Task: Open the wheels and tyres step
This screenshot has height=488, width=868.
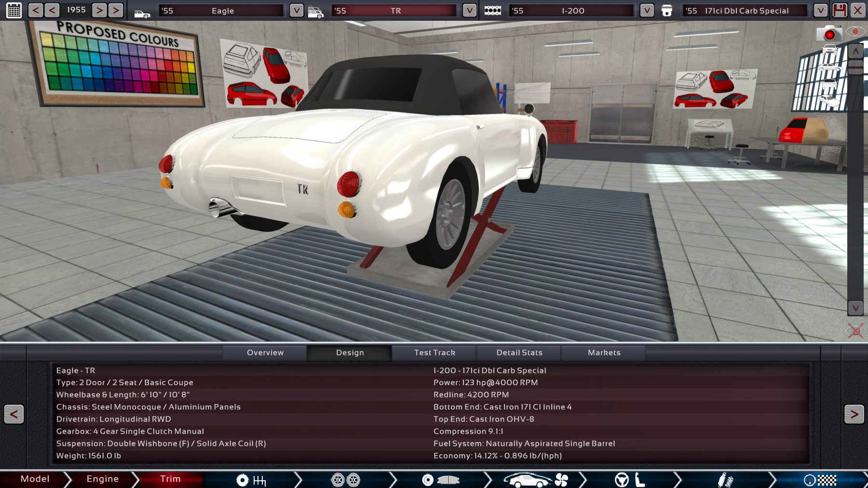Action: click(x=345, y=480)
